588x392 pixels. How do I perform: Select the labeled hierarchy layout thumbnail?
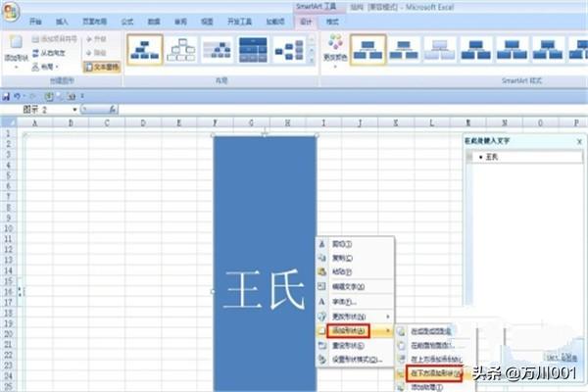[x=218, y=50]
